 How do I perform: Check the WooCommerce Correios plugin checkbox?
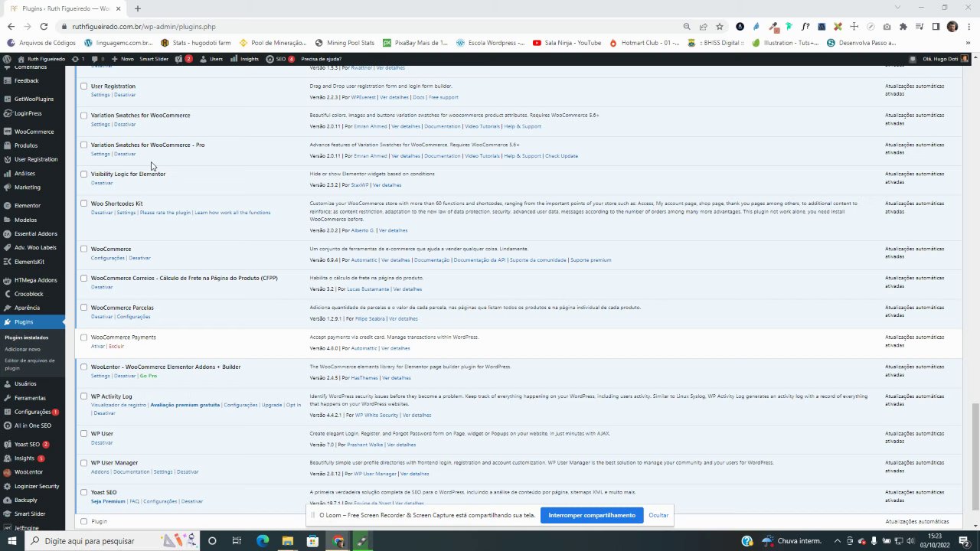pos(83,278)
